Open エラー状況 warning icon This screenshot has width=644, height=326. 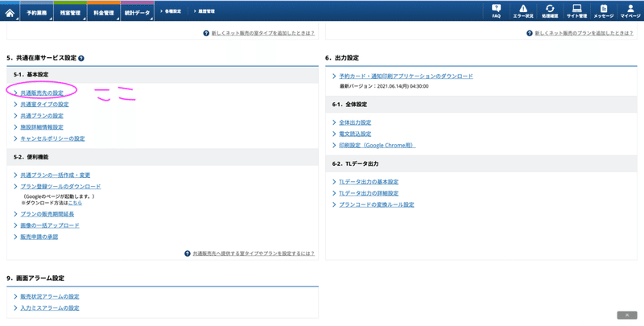pos(522,11)
